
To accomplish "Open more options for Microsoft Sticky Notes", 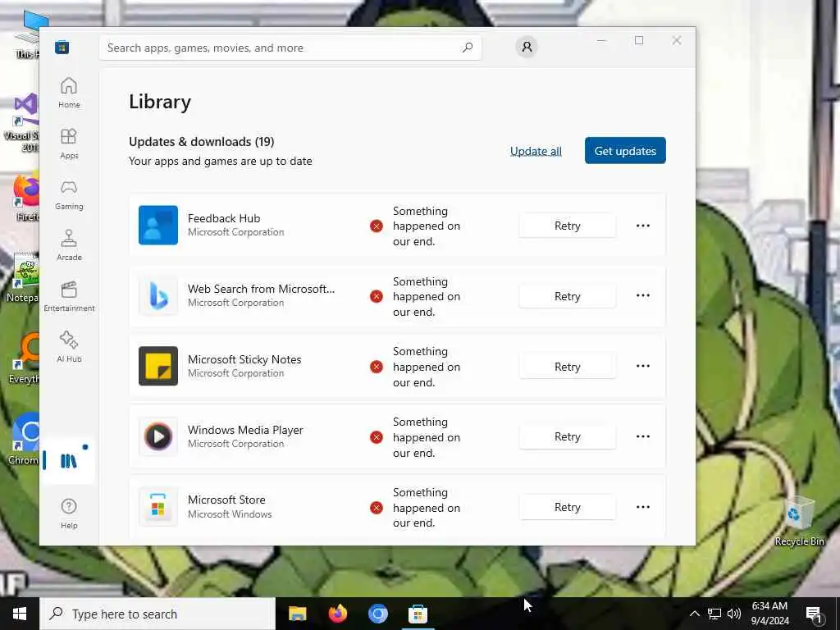I will point(643,367).
